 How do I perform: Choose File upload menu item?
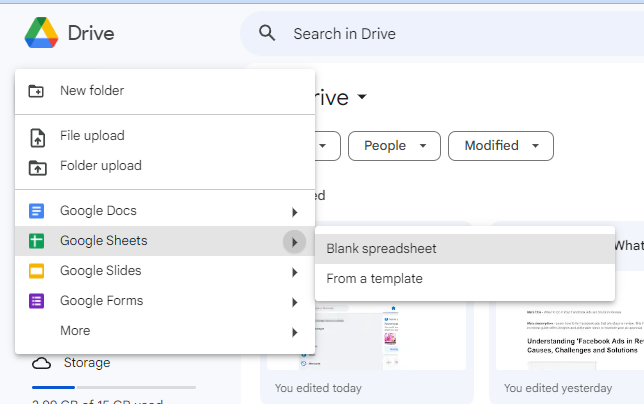coord(165,136)
